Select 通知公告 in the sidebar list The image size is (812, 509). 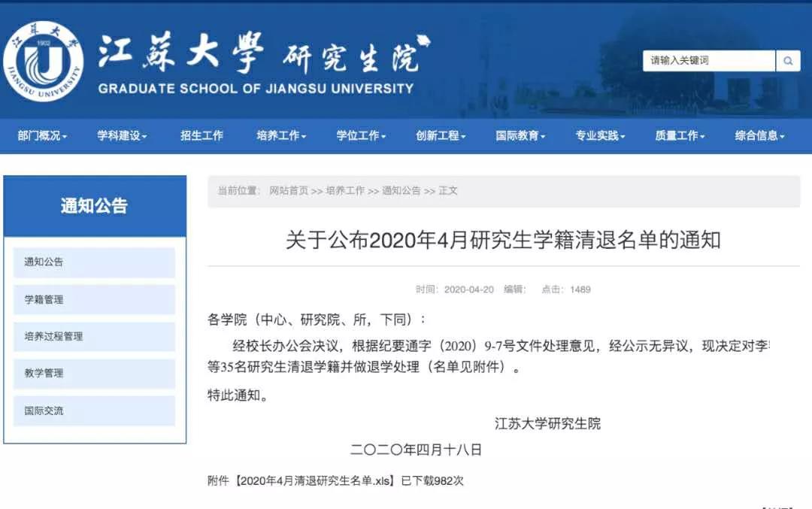[94, 262]
